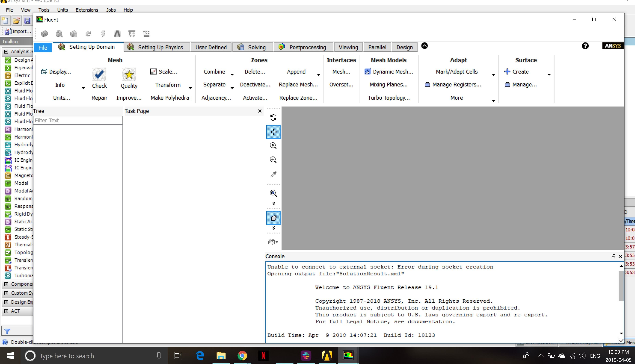This screenshot has height=364, width=635.
Task: Open the Create surface dropdown arrow
Action: pos(549,75)
